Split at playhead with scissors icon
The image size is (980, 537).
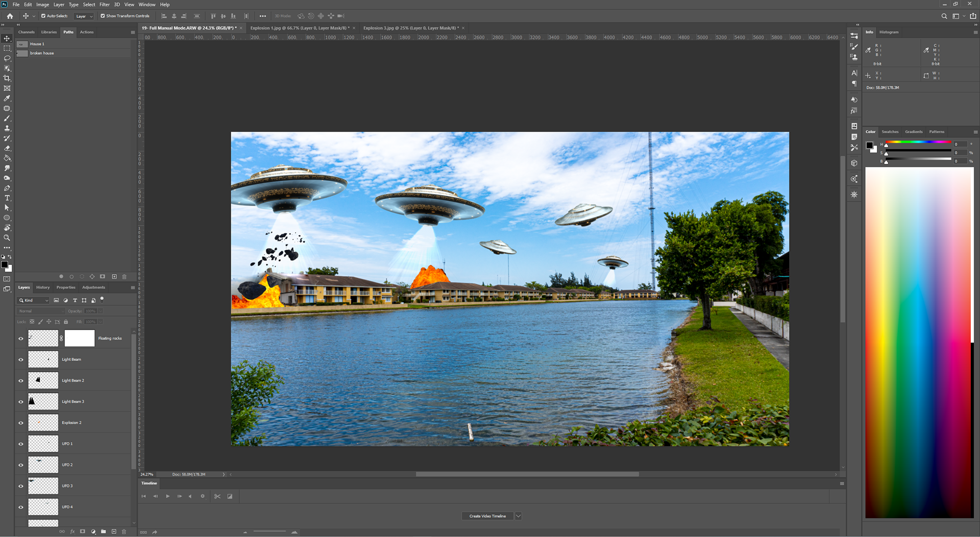[x=217, y=496]
